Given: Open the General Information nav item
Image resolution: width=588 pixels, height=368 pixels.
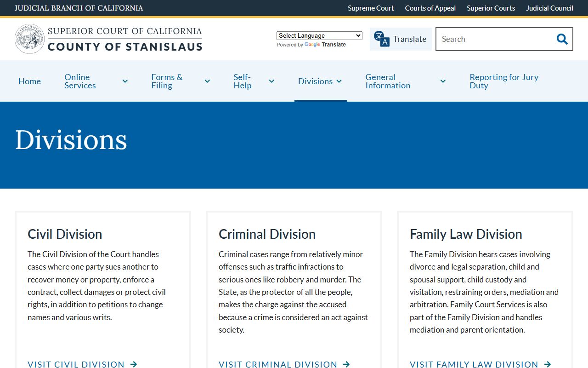Looking at the screenshot, I should point(388,81).
